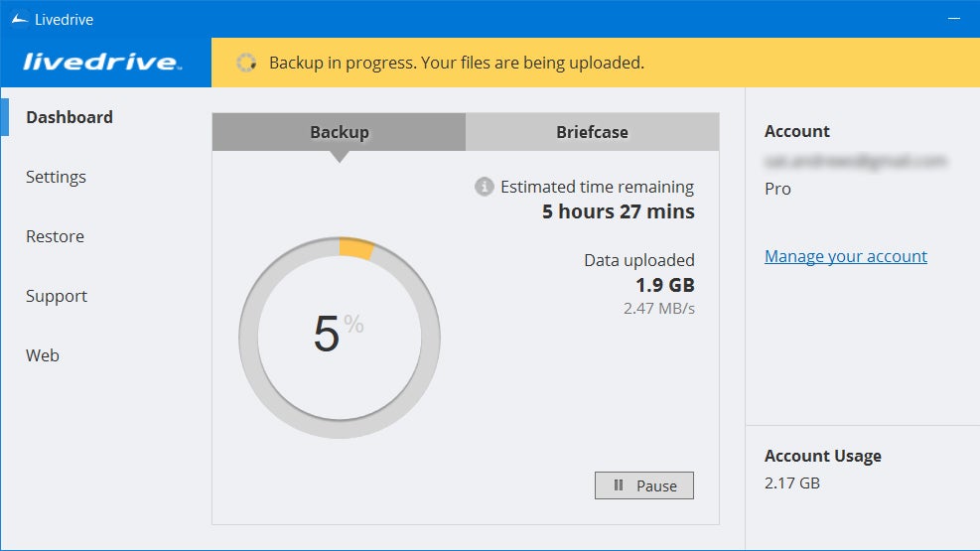Click the 2.17 GB account usage value

[792, 482]
